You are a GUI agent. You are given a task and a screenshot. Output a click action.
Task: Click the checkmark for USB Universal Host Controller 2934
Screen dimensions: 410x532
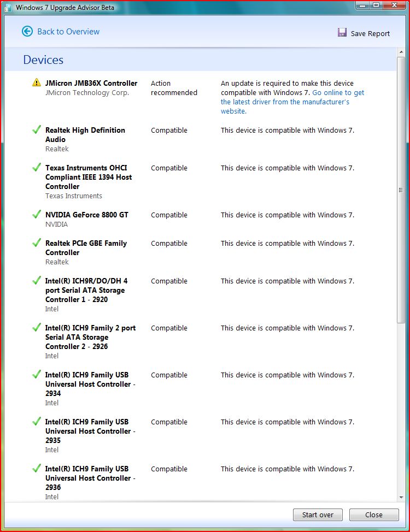pyautogui.click(x=36, y=374)
